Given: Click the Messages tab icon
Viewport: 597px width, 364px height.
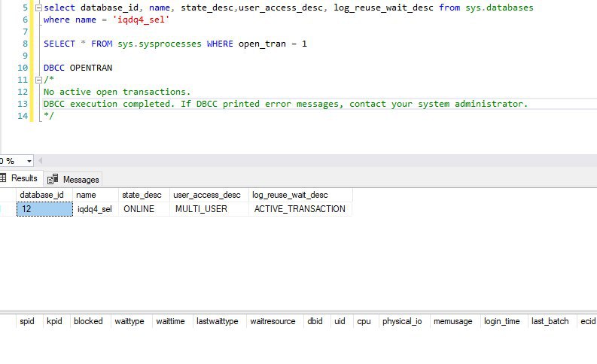Looking at the screenshot, I should [x=53, y=179].
